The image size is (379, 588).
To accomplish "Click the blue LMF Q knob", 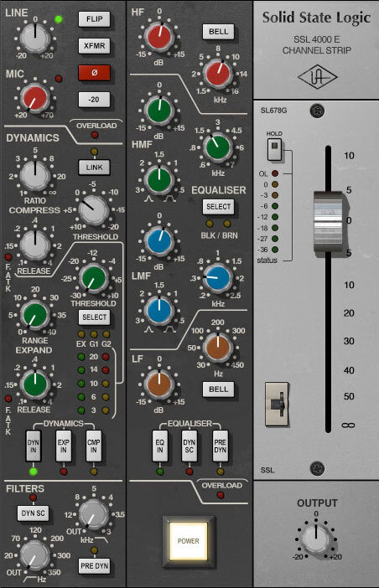I will [159, 310].
